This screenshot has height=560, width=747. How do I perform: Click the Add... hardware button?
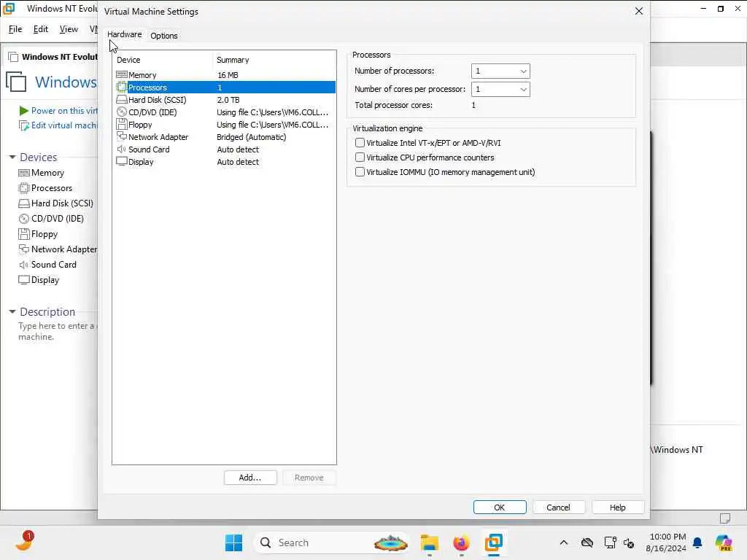click(250, 477)
